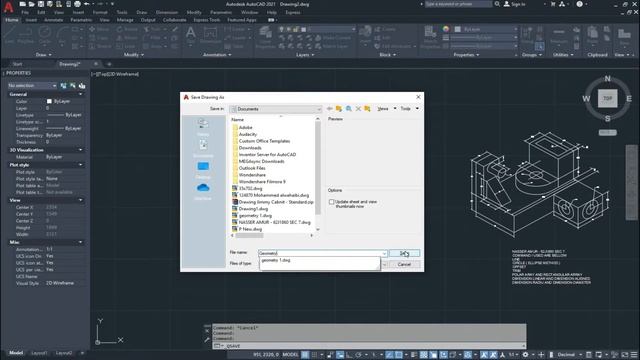
Task: Click the AutoCAD application menu logo
Action: click(x=8, y=7)
